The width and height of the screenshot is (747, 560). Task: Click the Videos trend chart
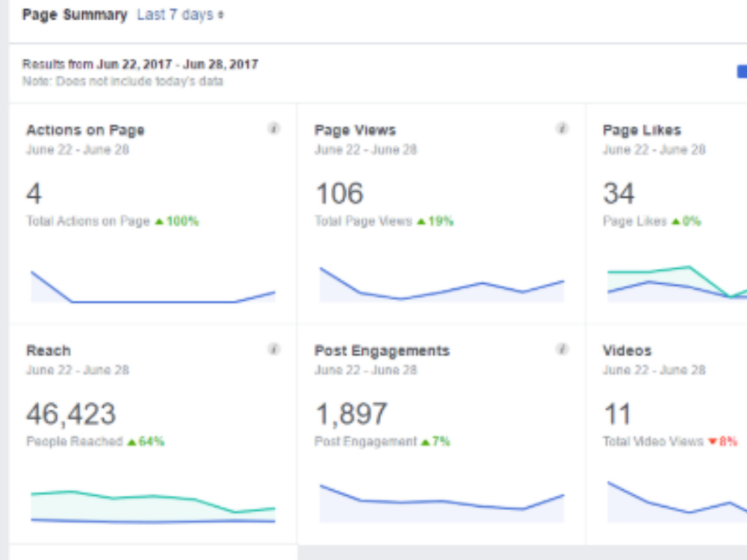(677, 503)
